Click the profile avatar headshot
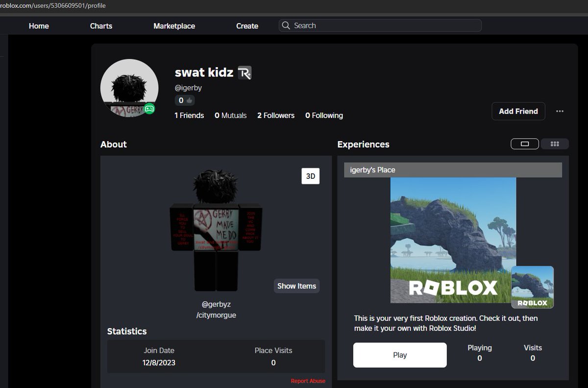Image resolution: width=588 pixels, height=388 pixels. pyautogui.click(x=129, y=88)
